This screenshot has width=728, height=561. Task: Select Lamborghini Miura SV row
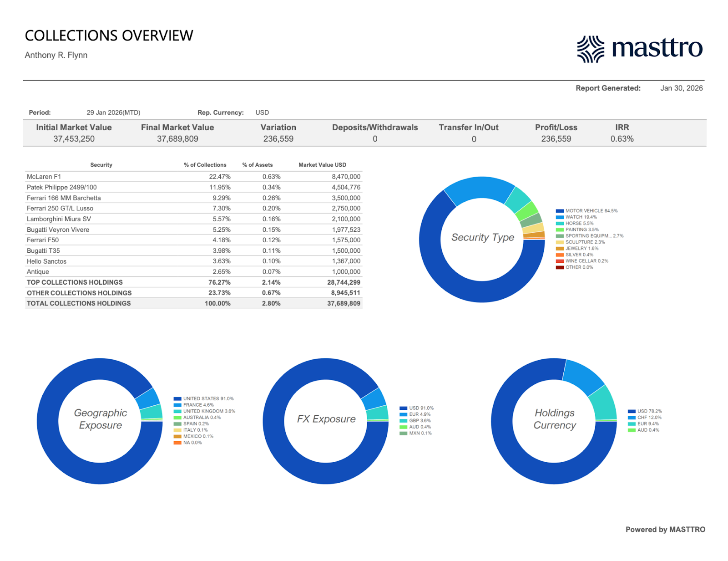tap(193, 219)
